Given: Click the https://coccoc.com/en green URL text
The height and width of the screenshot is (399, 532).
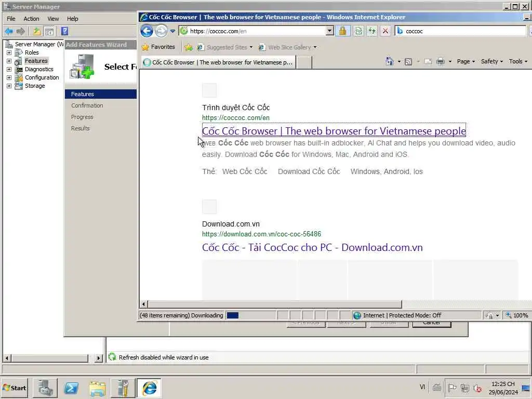Looking at the screenshot, I should click(236, 118).
